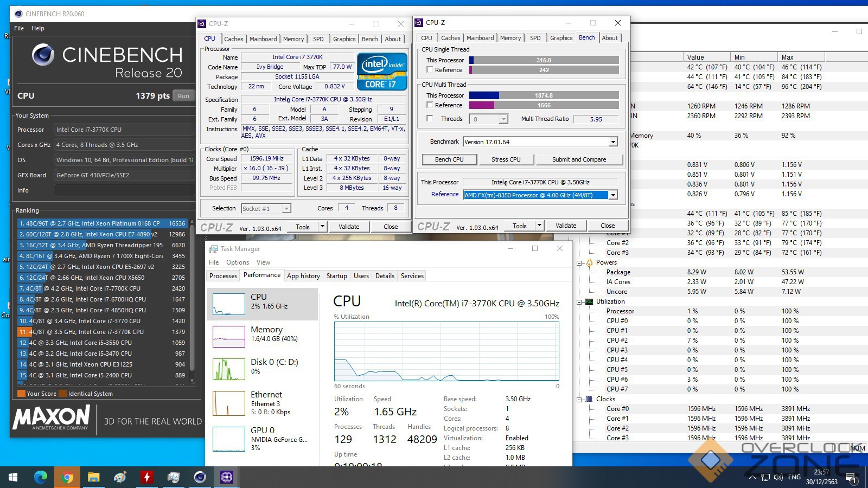This screenshot has width=868, height=488.
Task: Click the Run button in Cinebench
Action: point(184,96)
